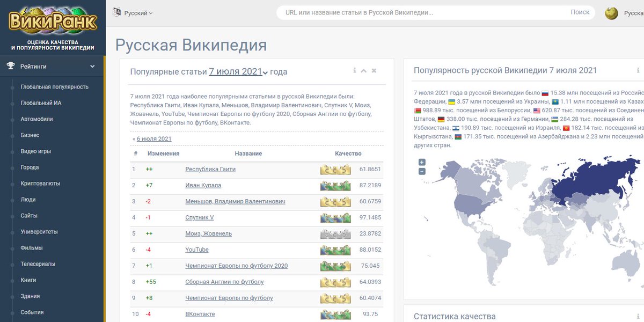Click the Качество column header
644x322 pixels.
[348, 153]
